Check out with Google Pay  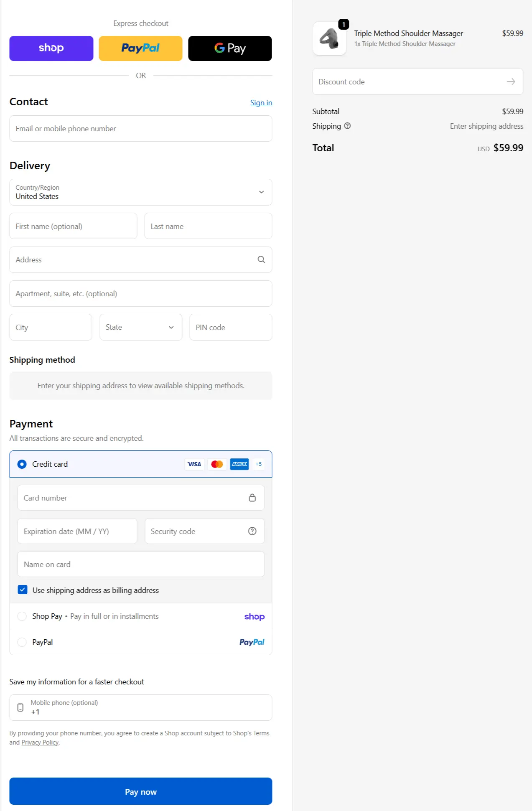(x=230, y=48)
